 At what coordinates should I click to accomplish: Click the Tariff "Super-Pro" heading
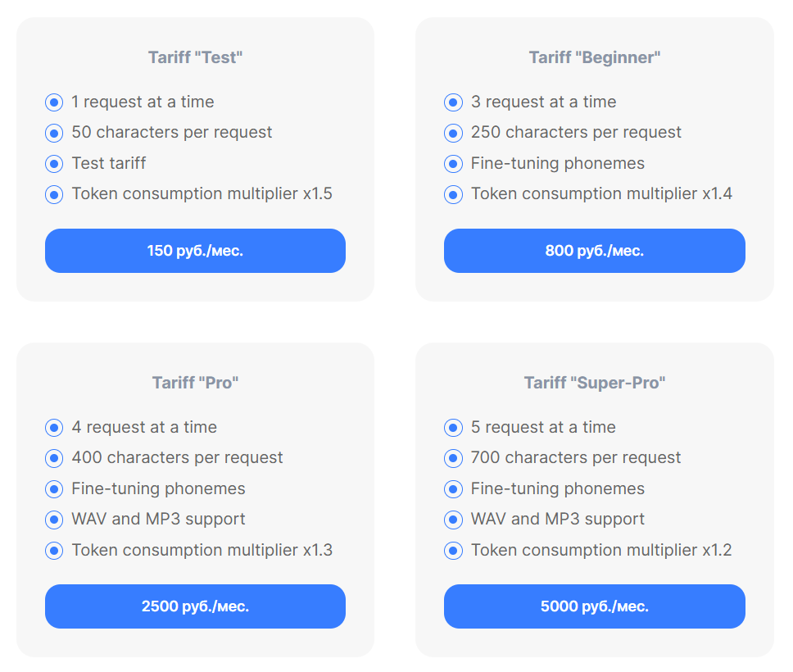pos(594,383)
